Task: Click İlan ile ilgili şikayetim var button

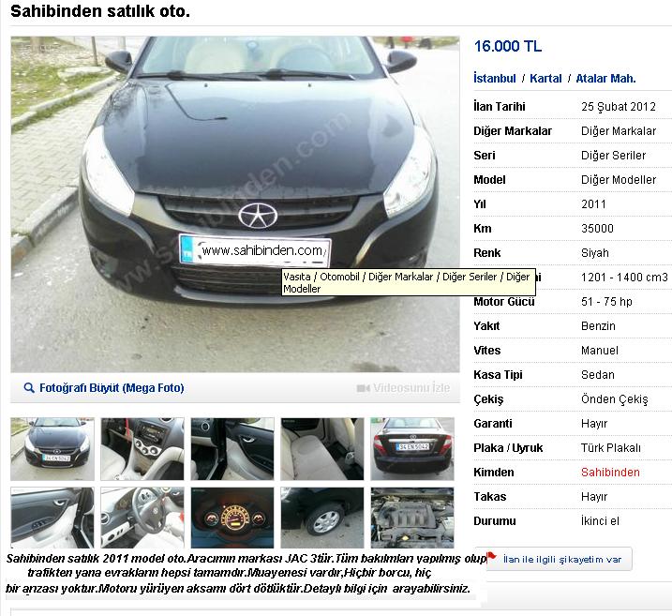Action: point(560,559)
